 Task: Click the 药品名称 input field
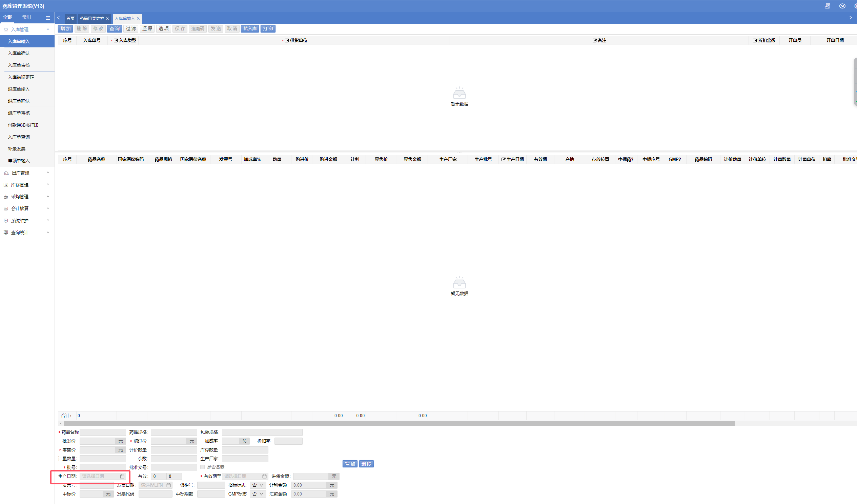click(103, 432)
